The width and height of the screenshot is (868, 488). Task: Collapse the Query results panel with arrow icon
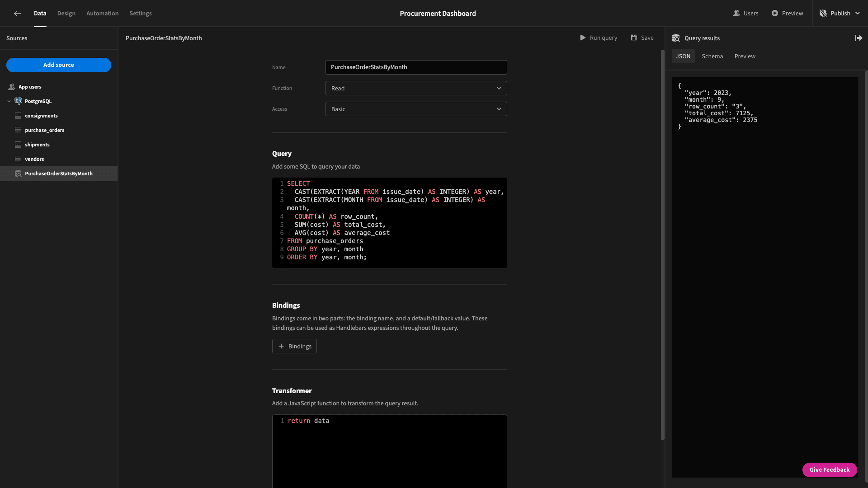click(859, 38)
